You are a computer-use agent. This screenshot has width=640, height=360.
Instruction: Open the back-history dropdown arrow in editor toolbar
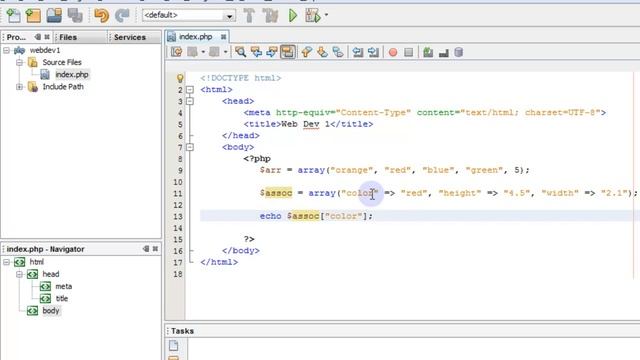click(x=203, y=52)
